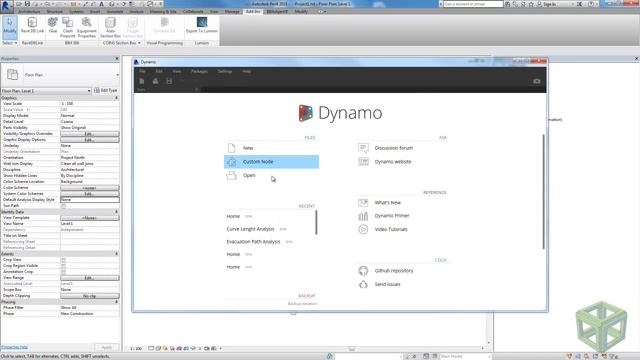Open the Packages menu in Dynamo
This screenshot has height=360, width=640.
coord(199,71)
